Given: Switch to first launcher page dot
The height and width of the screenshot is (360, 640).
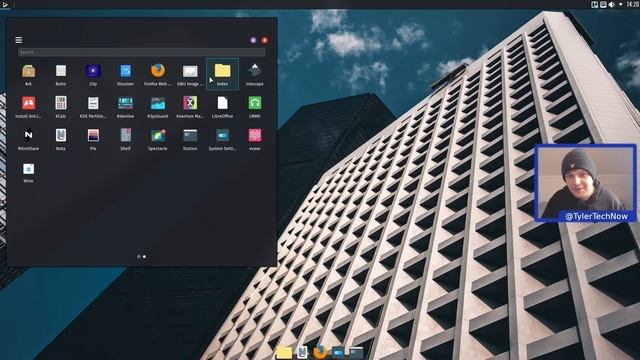Looking at the screenshot, I should (139, 257).
